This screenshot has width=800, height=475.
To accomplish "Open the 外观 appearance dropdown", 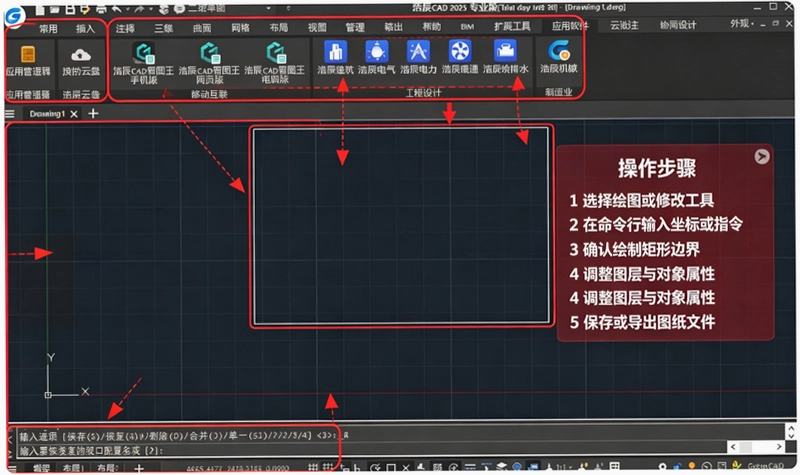I will tap(741, 23).
